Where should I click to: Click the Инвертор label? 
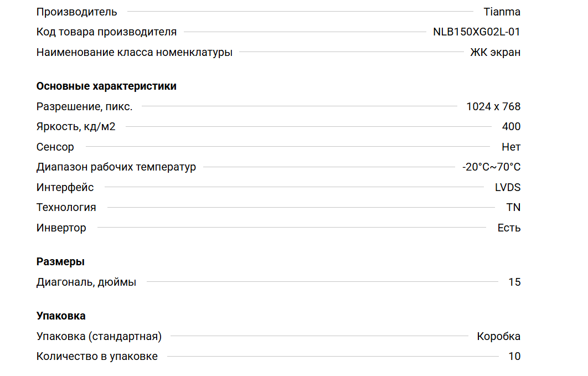(x=61, y=228)
